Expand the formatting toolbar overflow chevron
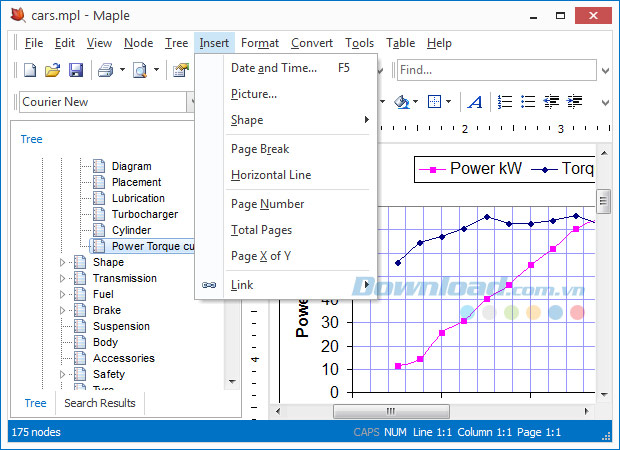 (x=605, y=103)
